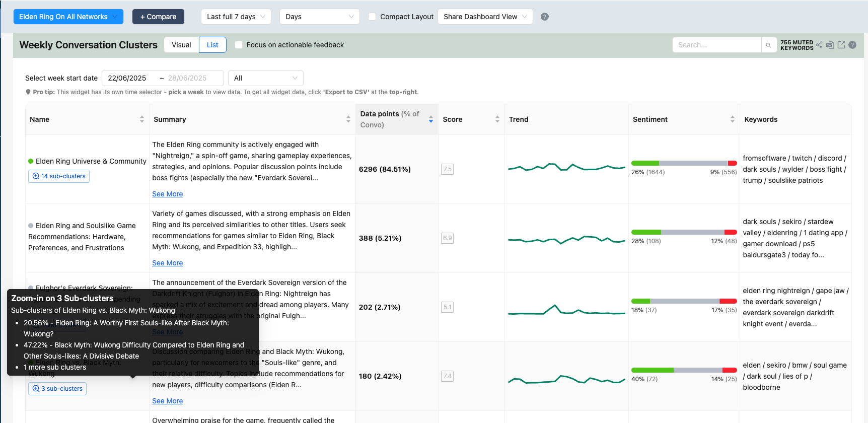Switch to the Visual tab
This screenshot has width=868, height=423.
click(181, 45)
